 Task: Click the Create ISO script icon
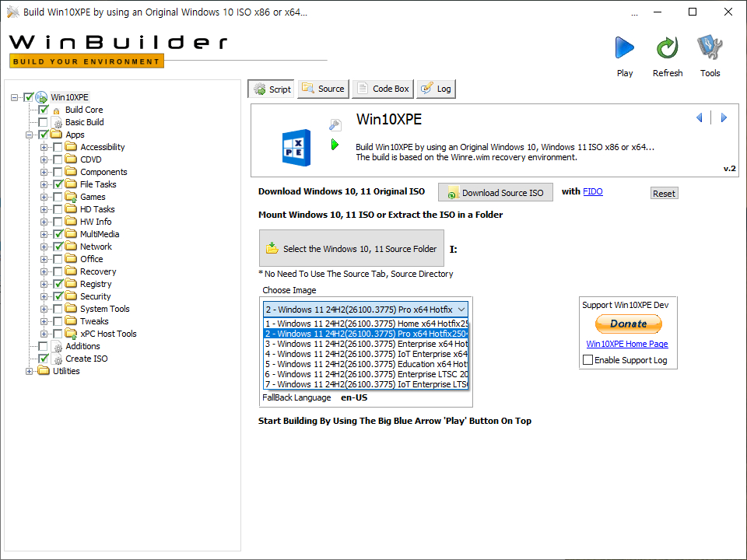click(57, 359)
